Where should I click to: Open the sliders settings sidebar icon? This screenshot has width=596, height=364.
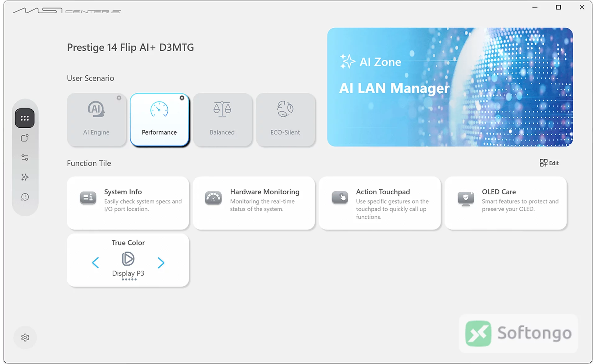click(25, 158)
